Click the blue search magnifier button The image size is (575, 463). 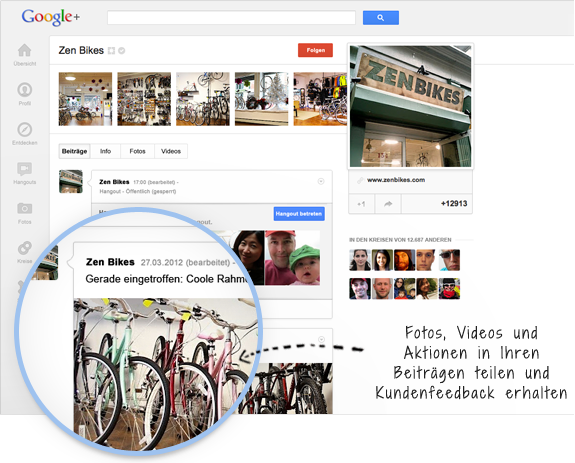pyautogui.click(x=381, y=18)
